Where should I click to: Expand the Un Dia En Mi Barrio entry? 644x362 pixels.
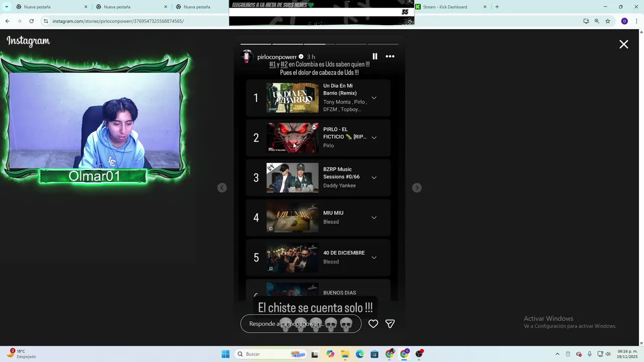374,98
